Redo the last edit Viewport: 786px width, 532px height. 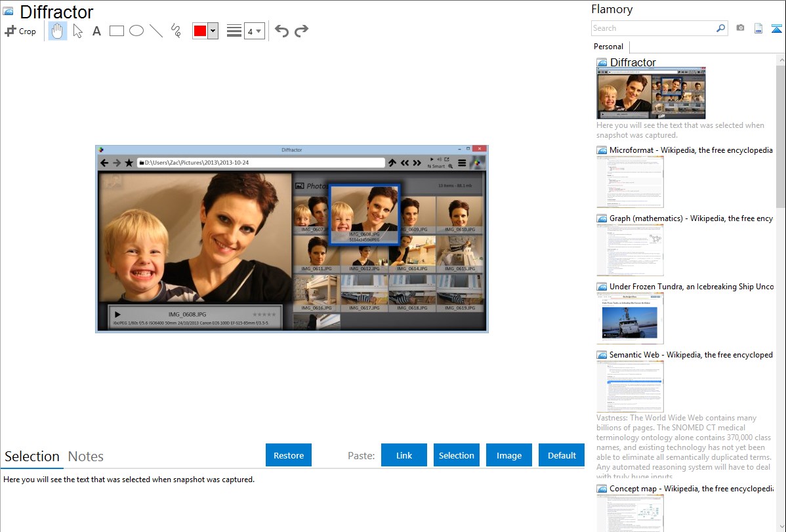(301, 31)
